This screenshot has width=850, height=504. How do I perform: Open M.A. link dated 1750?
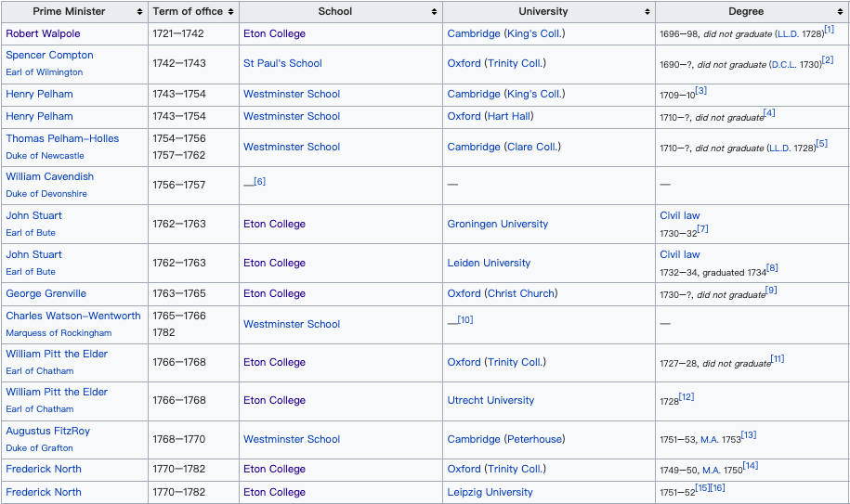712,471
